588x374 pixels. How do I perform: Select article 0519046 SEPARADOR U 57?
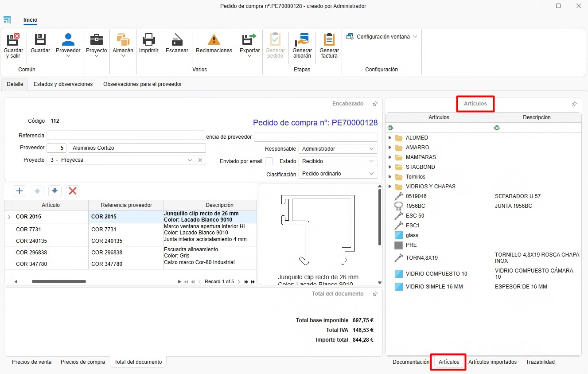click(483, 196)
